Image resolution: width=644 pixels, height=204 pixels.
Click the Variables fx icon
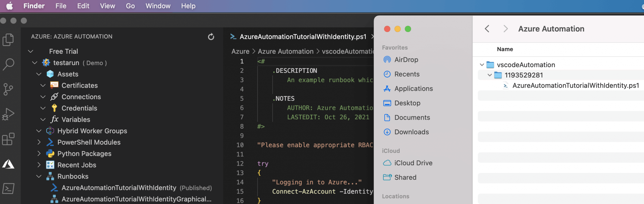pyautogui.click(x=54, y=119)
